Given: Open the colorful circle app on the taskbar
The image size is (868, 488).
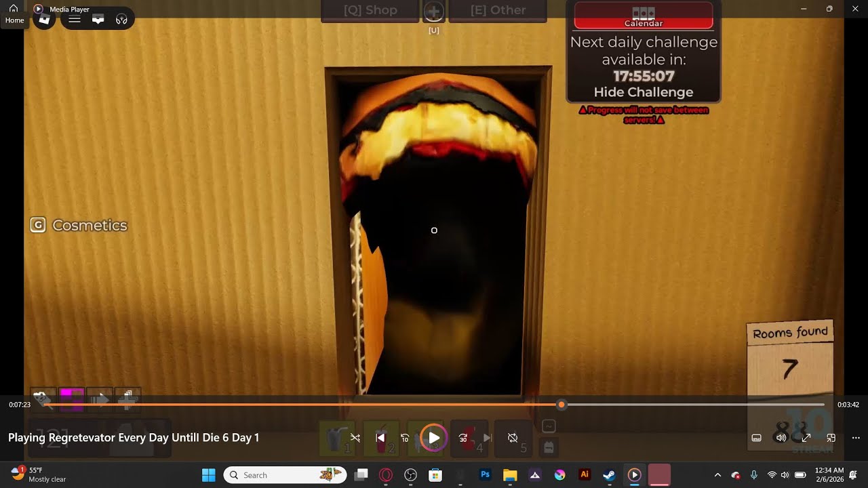Looking at the screenshot, I should coord(559,475).
